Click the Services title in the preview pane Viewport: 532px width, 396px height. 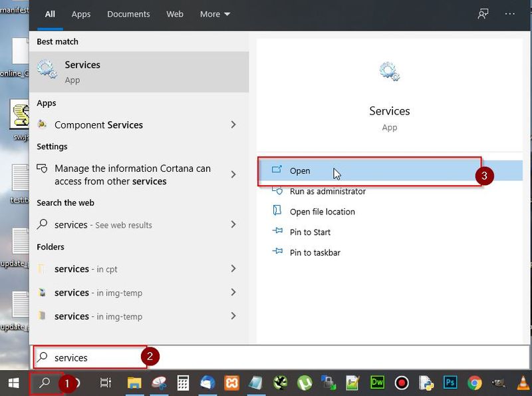(390, 111)
